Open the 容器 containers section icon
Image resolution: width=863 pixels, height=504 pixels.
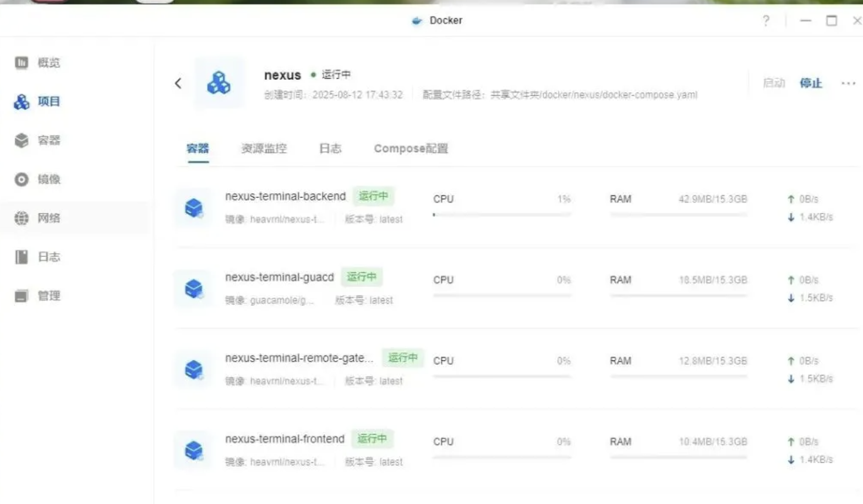[x=21, y=140]
